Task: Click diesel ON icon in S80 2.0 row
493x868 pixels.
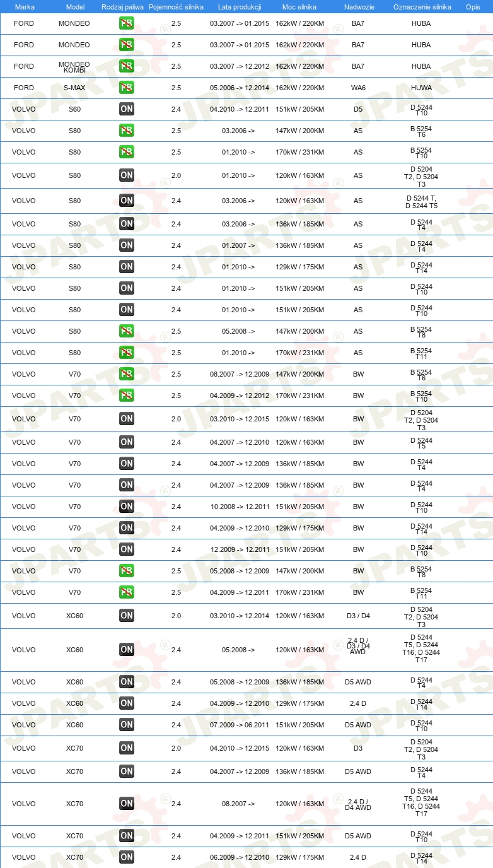Action: tap(127, 175)
